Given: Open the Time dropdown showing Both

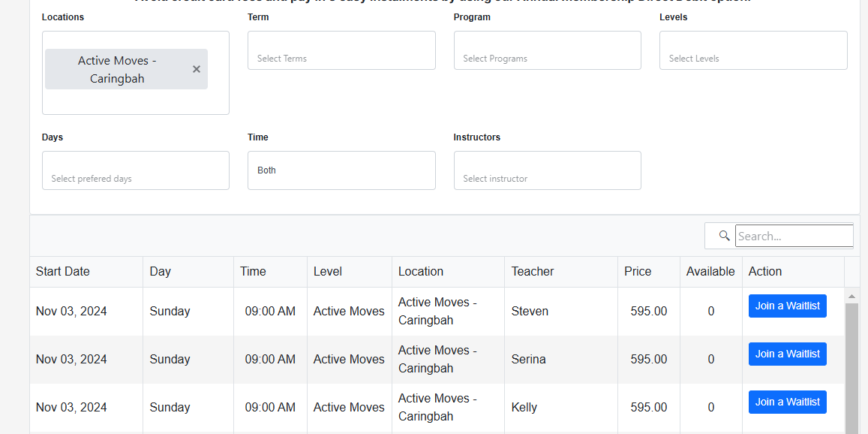Looking at the screenshot, I should (341, 170).
